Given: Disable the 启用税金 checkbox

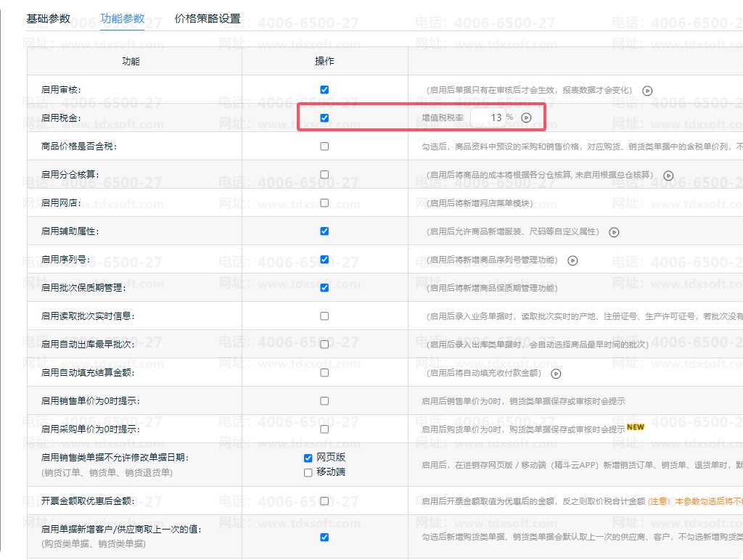Looking at the screenshot, I should (324, 118).
